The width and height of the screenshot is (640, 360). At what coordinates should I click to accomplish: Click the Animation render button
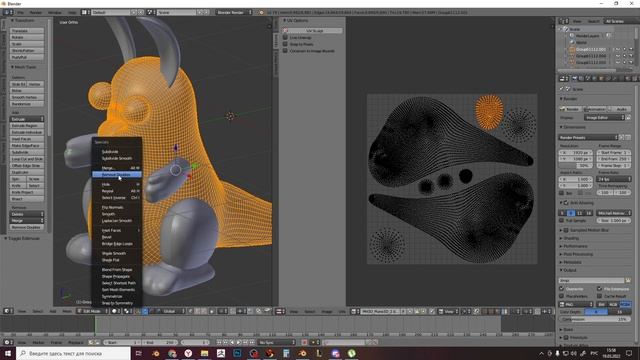coord(594,109)
